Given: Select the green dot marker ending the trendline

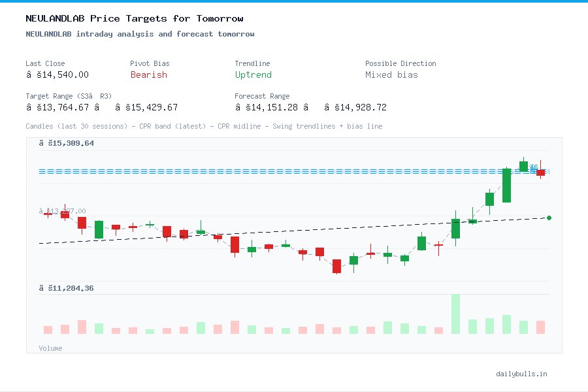Looking at the screenshot, I should pyautogui.click(x=549, y=218).
